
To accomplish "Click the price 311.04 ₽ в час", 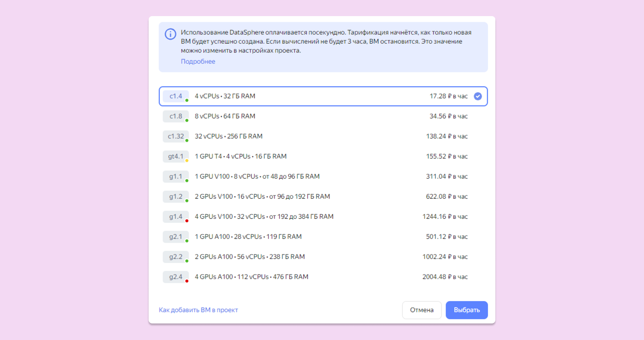I will tap(447, 176).
